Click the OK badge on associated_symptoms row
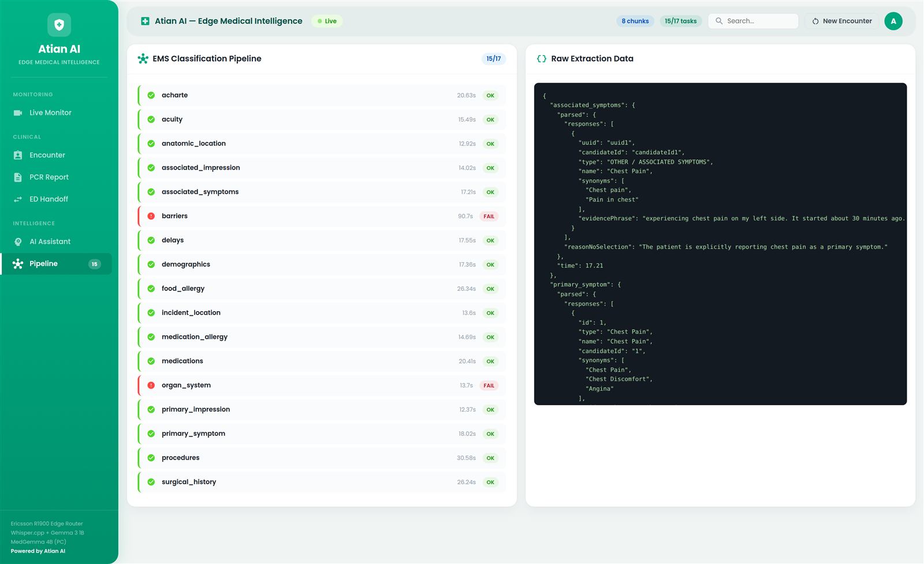Screen dimensions: 924x564 point(490,192)
